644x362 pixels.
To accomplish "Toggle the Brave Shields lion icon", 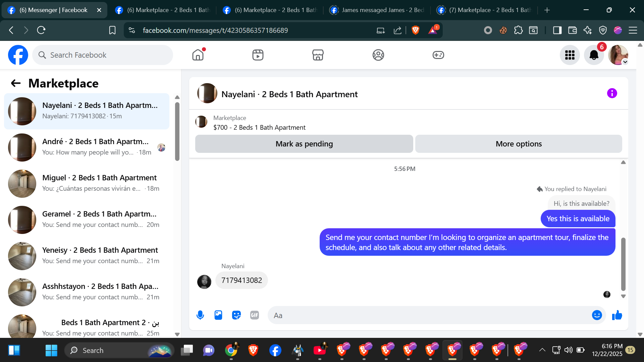I will point(415,30).
